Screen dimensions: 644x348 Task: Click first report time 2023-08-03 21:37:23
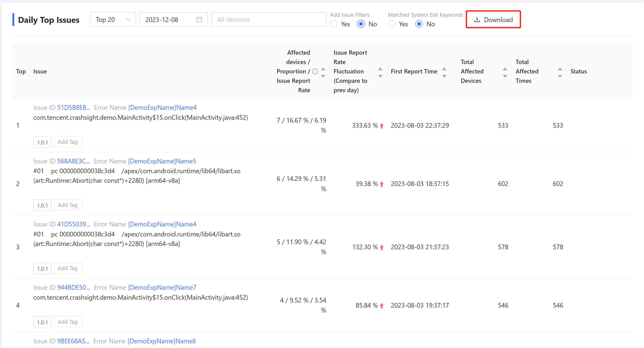420,247
